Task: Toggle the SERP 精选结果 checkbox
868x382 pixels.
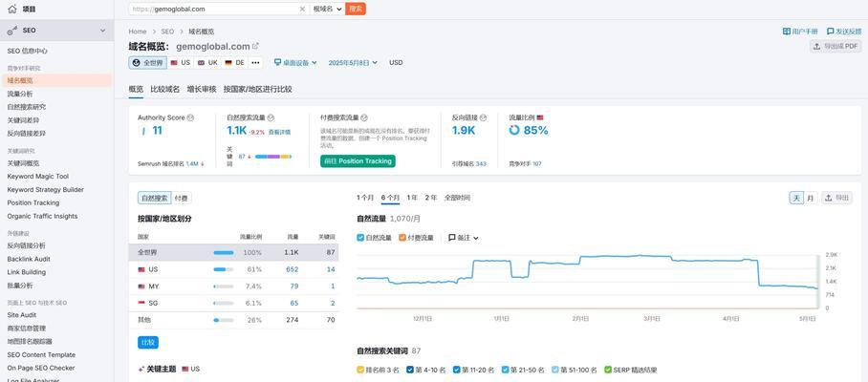Action: click(608, 370)
